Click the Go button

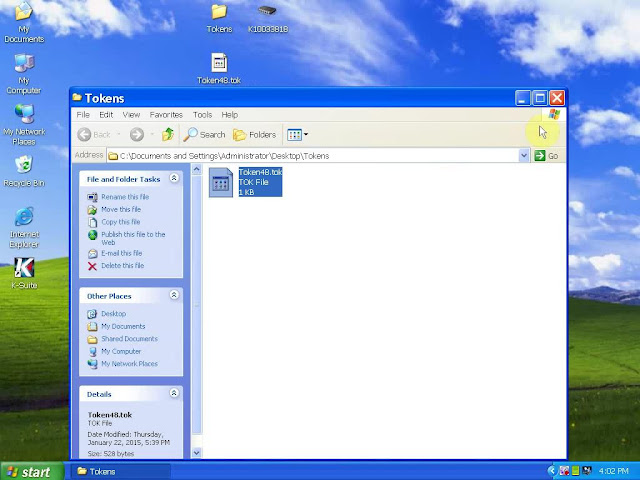click(x=546, y=156)
